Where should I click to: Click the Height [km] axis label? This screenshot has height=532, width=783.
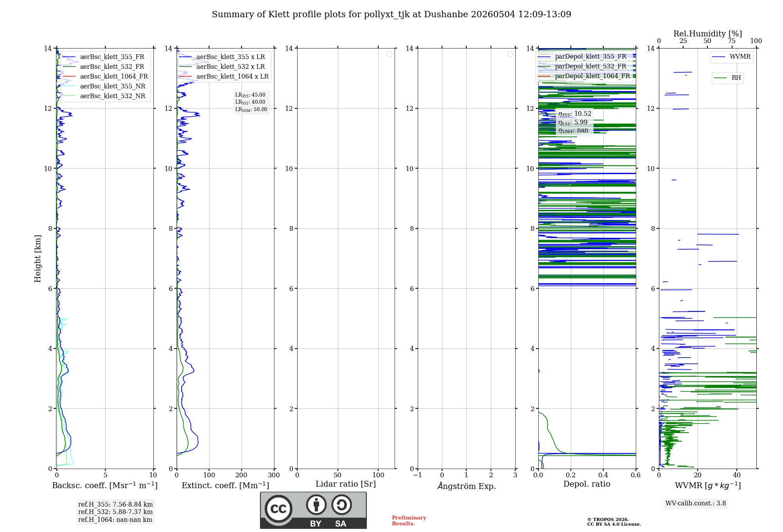[x=38, y=259]
